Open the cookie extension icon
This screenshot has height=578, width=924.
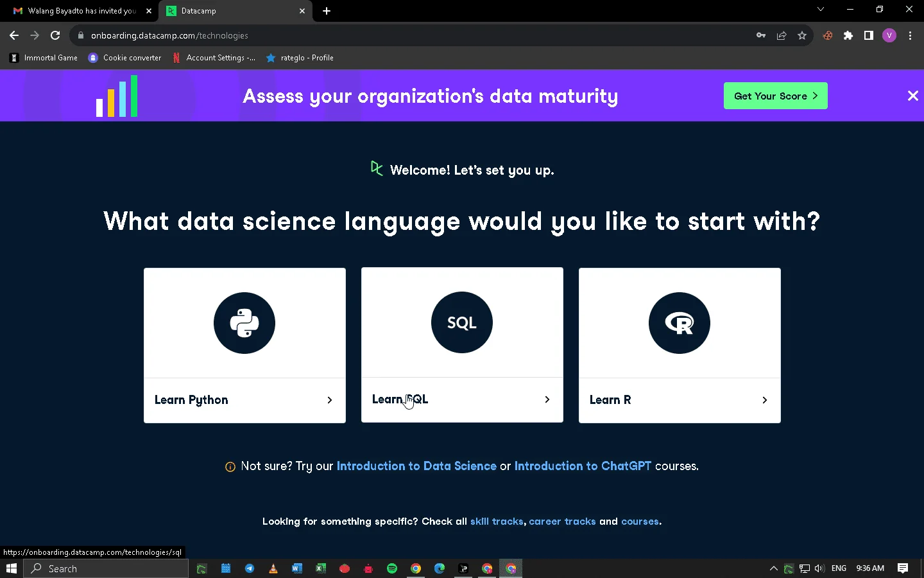828,35
